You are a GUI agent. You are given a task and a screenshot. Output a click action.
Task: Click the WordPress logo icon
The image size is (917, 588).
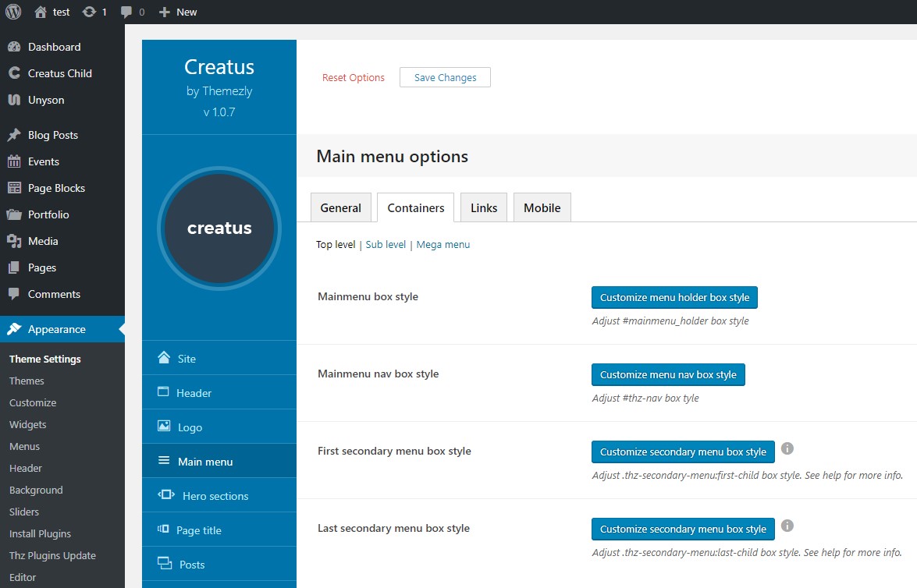click(x=12, y=12)
